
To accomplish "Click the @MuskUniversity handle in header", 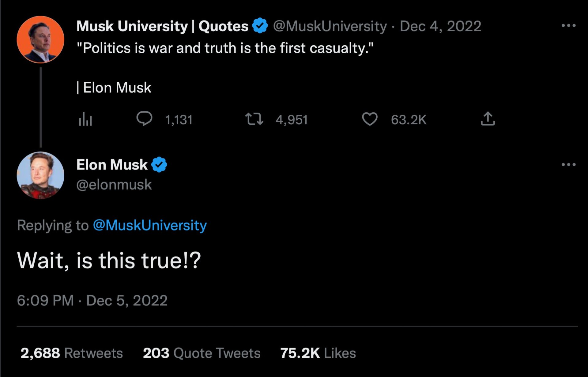I will point(330,26).
